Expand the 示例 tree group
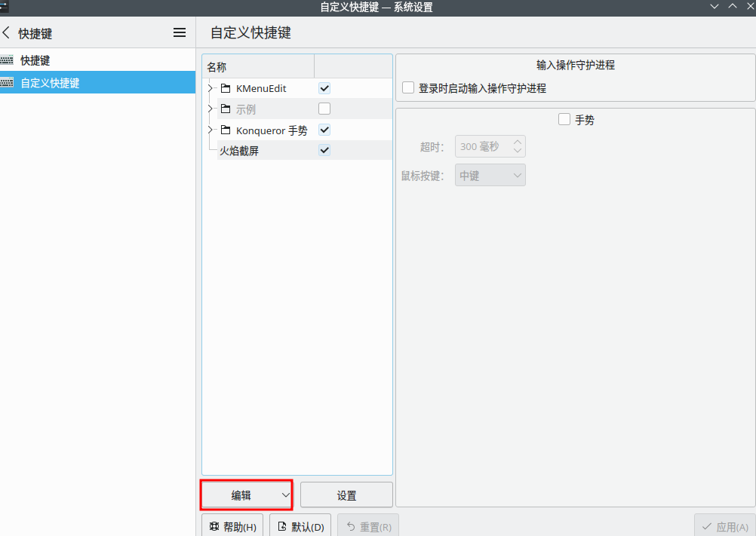Screen dimensions: 756x536 [211, 109]
